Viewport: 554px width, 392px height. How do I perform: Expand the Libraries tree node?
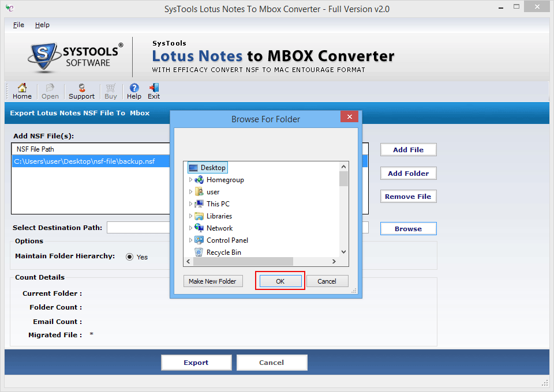[x=190, y=216]
